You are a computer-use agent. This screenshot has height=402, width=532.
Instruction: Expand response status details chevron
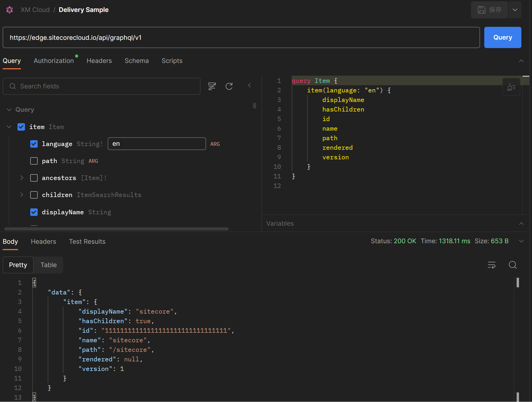pos(521,241)
